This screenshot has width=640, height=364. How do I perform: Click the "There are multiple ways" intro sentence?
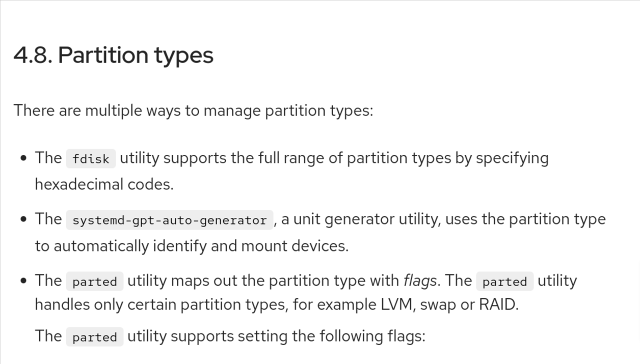coord(193,110)
